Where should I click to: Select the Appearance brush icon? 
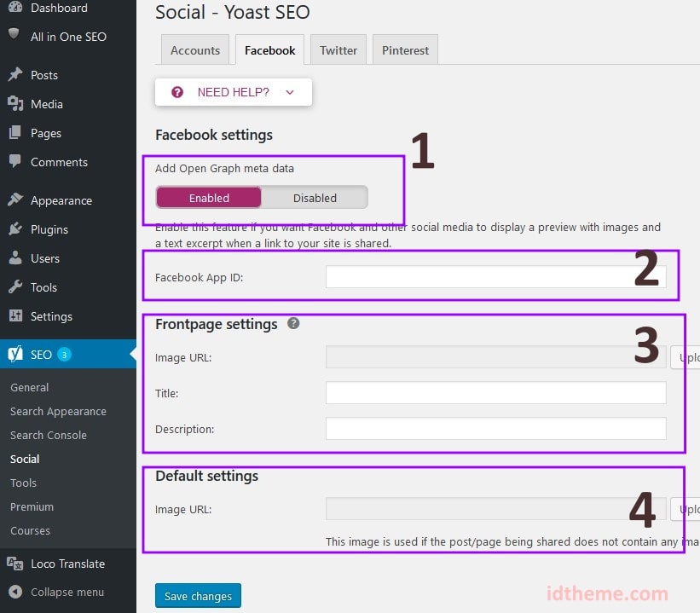click(x=14, y=200)
